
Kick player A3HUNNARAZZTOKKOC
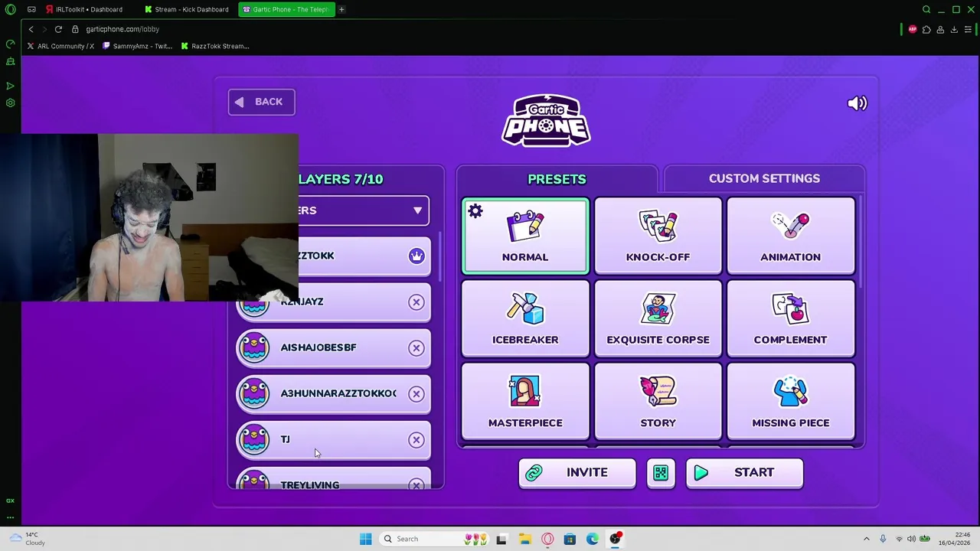coord(416,394)
